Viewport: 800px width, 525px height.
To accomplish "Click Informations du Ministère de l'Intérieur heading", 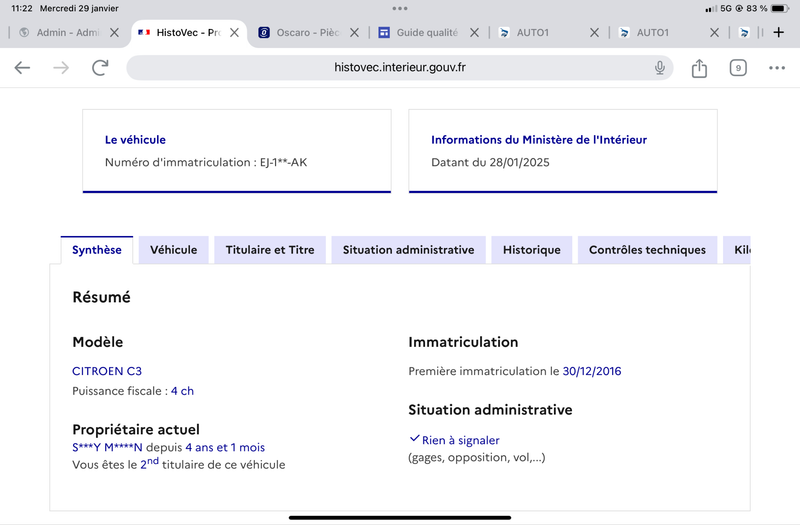I will (x=539, y=140).
